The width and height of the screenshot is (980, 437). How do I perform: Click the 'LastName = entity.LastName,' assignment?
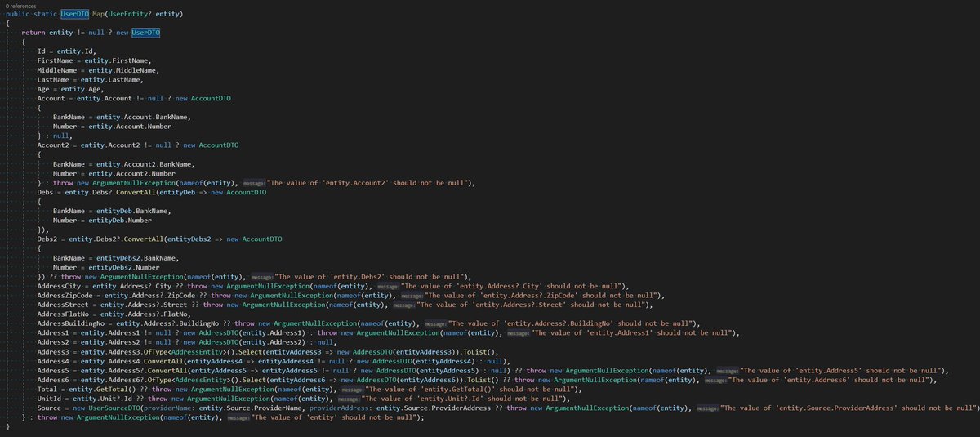[91, 79]
